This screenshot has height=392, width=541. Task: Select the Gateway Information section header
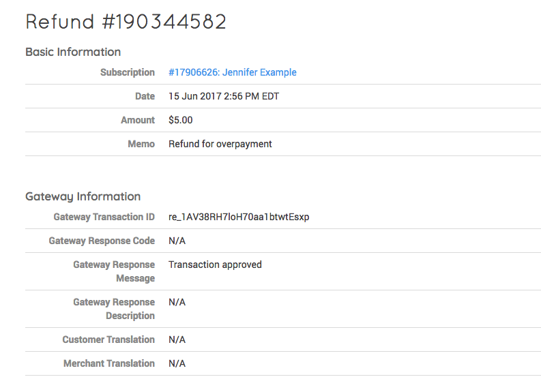[x=83, y=196]
